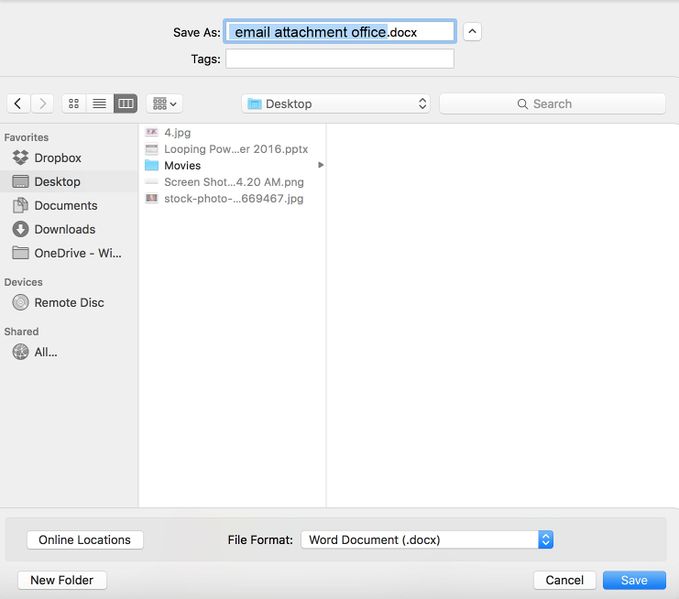Open Downloads from the sidebar
The image size is (679, 599).
click(64, 230)
